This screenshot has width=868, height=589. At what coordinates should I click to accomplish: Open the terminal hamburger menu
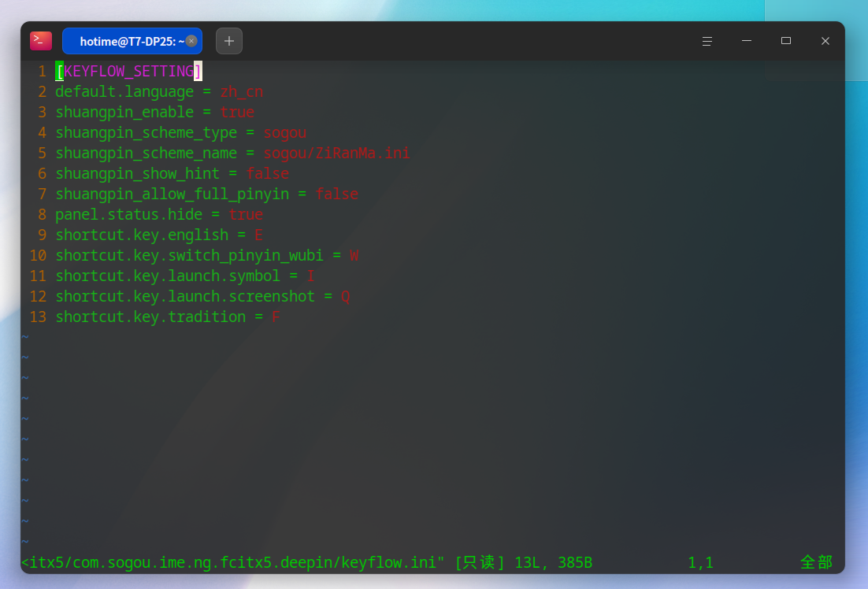coord(707,41)
